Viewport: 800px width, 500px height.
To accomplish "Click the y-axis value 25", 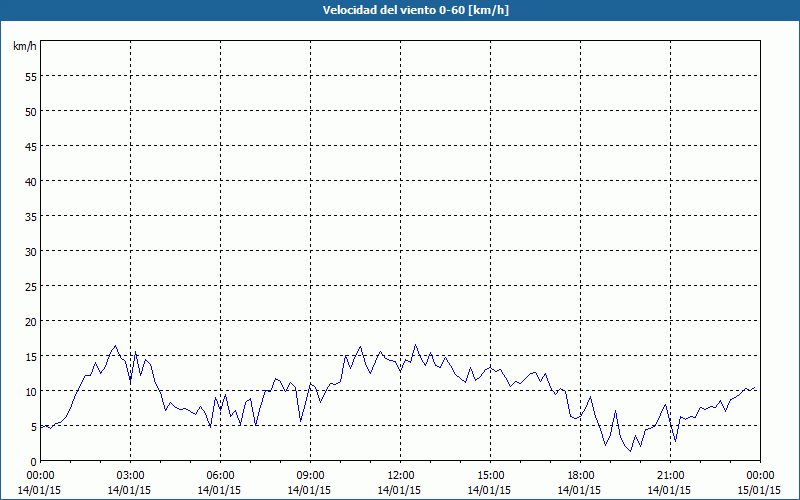I will point(31,286).
